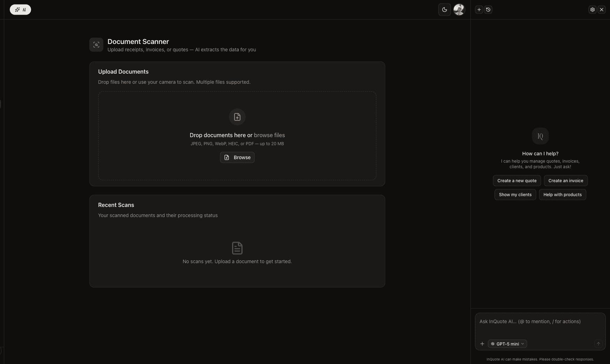The height and width of the screenshot is (364, 610).
Task: Click the Document Scanner header icon
Action: point(96,45)
